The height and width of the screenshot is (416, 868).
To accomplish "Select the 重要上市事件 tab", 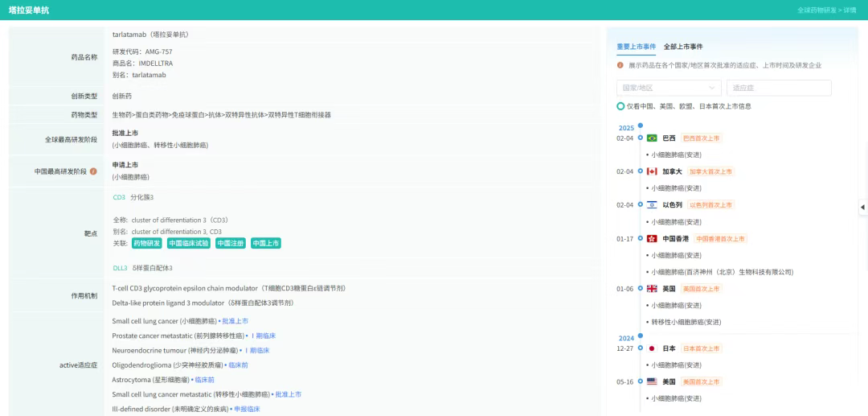I will pyautogui.click(x=636, y=47).
